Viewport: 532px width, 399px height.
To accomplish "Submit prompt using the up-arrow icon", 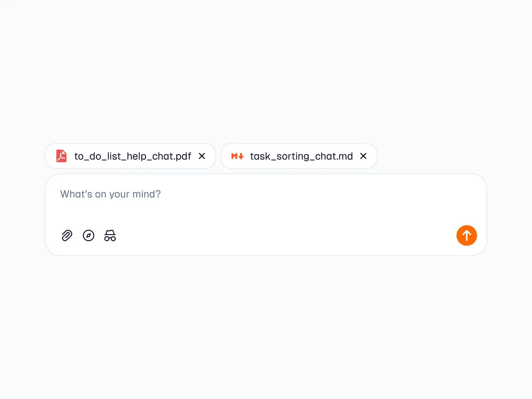I will [x=466, y=235].
